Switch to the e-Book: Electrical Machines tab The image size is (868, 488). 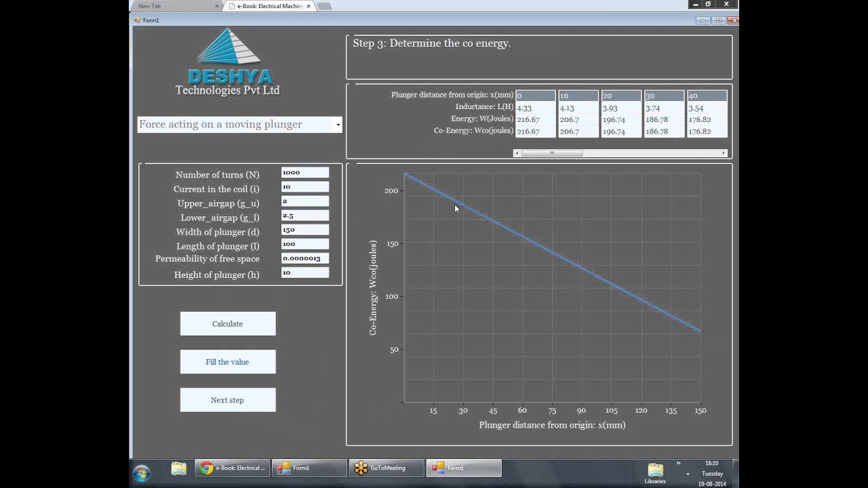[x=269, y=6]
